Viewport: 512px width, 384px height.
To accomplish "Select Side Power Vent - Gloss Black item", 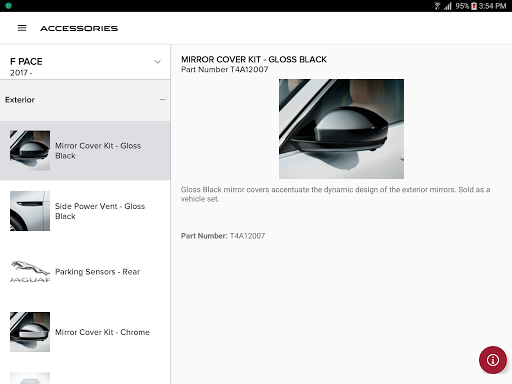I will (x=85, y=211).
